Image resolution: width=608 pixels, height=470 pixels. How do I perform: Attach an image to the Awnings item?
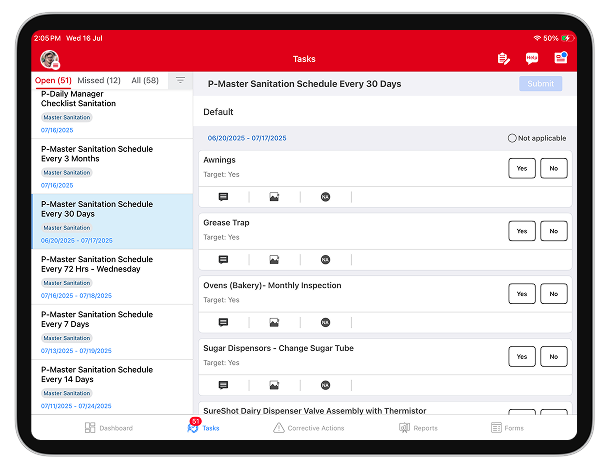274,197
